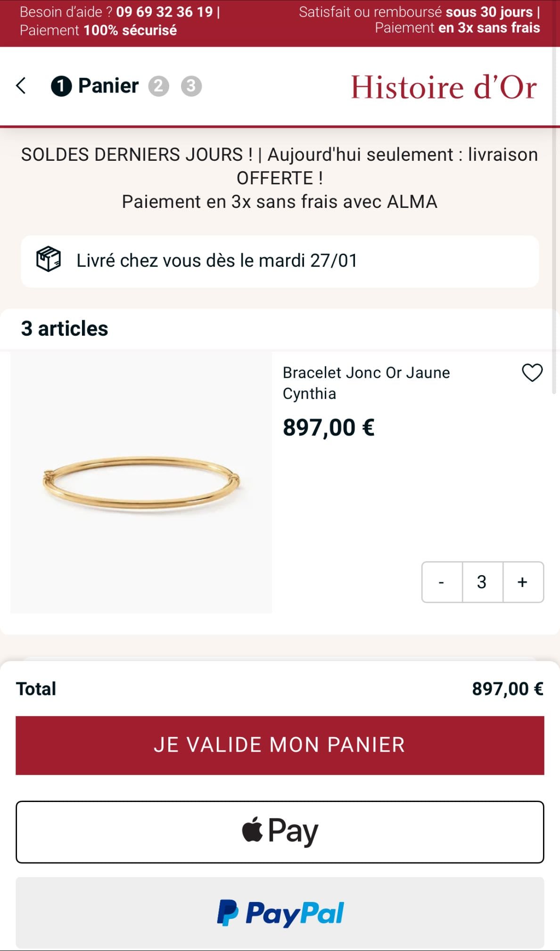Select step 1 Panier circle

(x=61, y=86)
